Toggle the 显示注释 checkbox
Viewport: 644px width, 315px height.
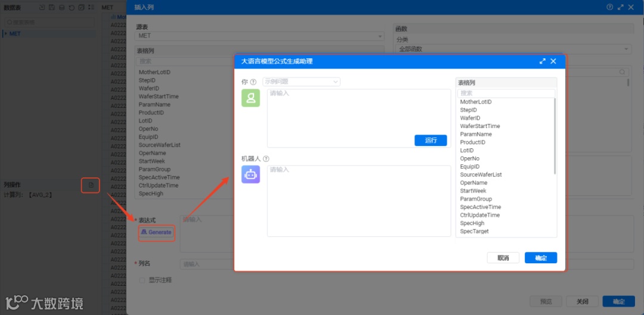(x=142, y=280)
